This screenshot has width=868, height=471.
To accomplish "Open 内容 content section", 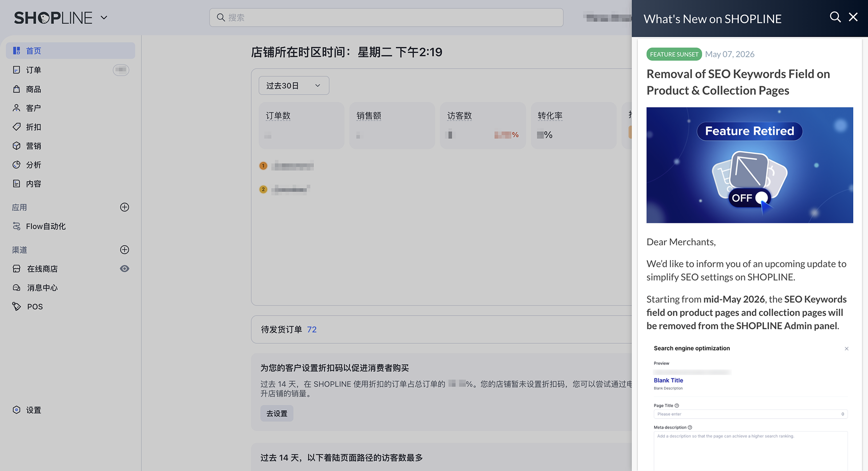I will click(x=70, y=183).
